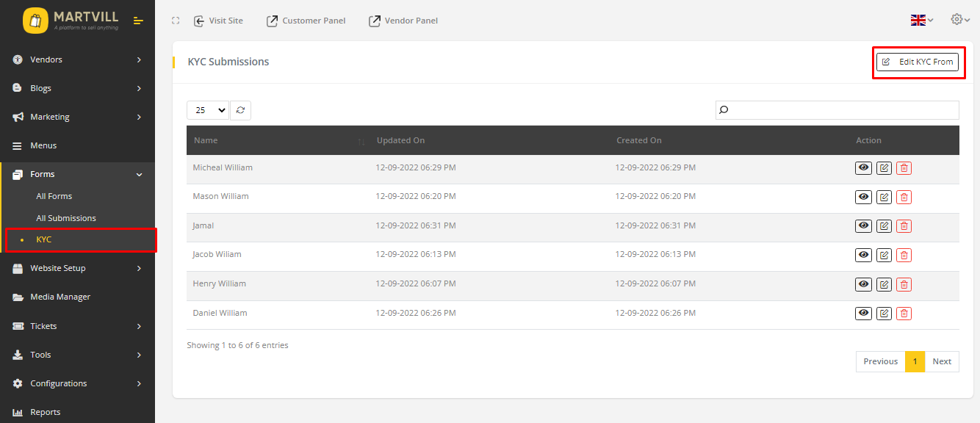View Micheal William's submission via eye icon
This screenshot has height=423, width=980.
863,168
